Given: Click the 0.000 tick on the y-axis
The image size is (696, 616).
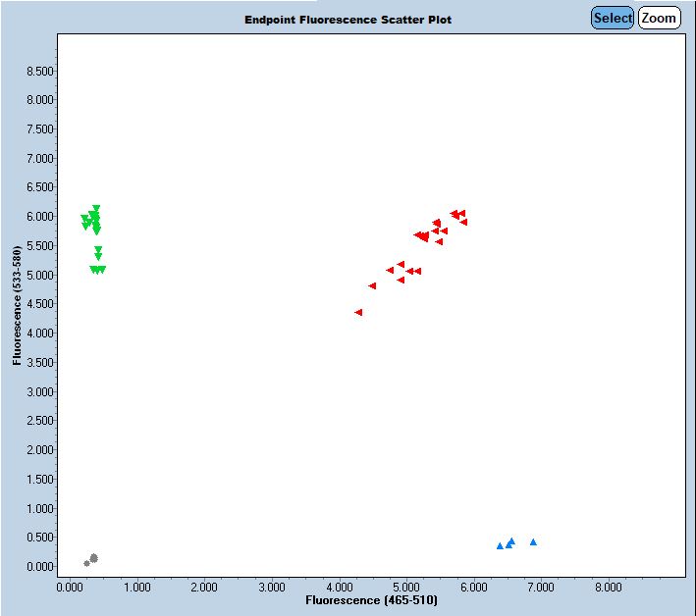Looking at the screenshot, I should click(x=38, y=567).
